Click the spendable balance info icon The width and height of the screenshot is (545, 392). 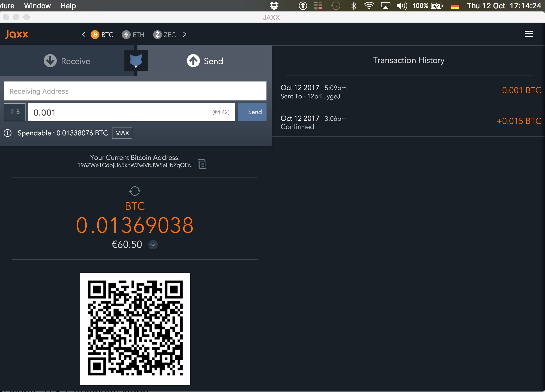click(8, 133)
